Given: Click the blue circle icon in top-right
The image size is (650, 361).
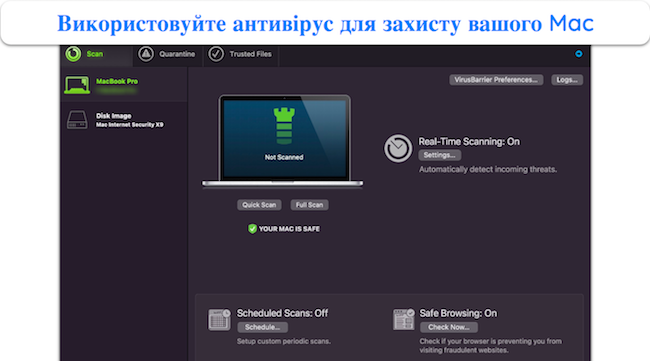Looking at the screenshot, I should (x=579, y=54).
